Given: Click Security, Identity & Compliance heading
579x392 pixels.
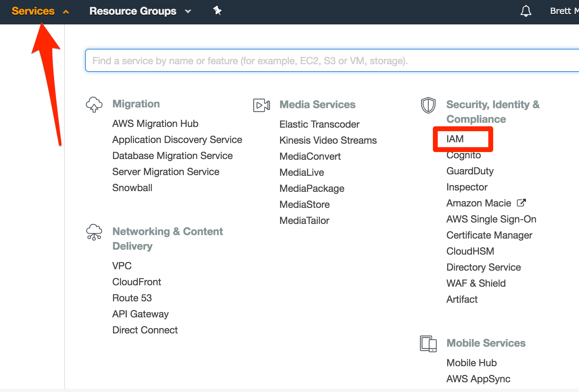Looking at the screenshot, I should tap(493, 112).
